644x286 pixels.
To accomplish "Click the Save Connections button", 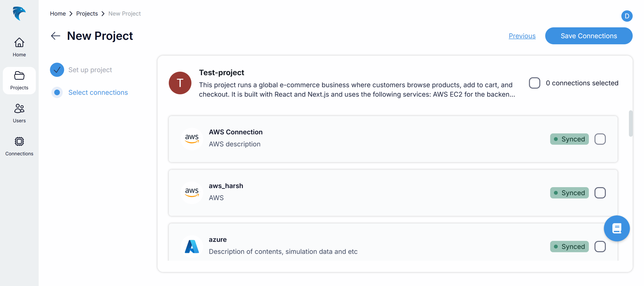I will coord(588,36).
